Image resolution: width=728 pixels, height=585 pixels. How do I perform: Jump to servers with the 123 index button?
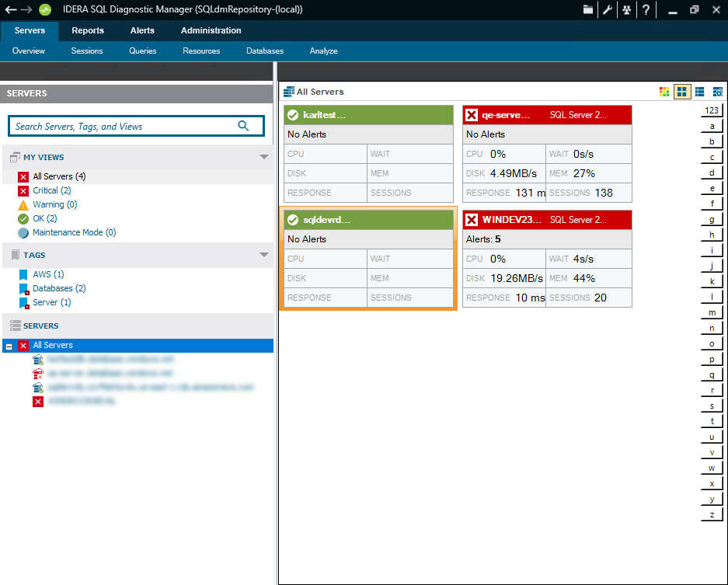pos(711,110)
